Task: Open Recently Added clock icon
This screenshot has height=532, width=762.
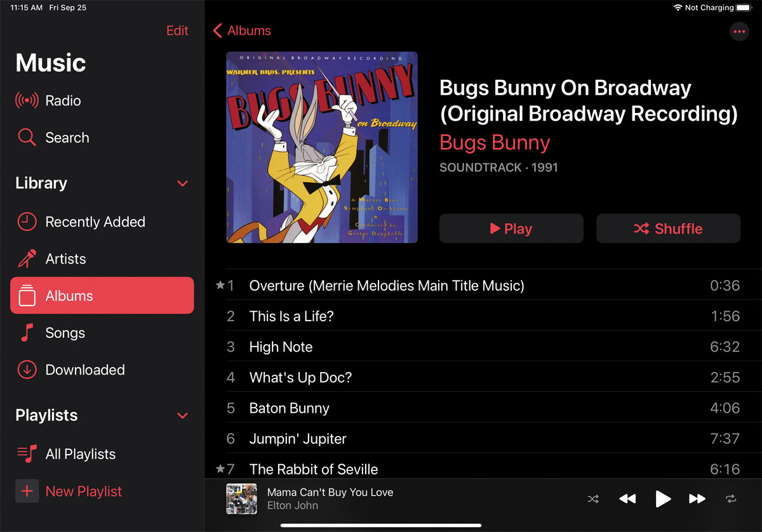Action: pyautogui.click(x=27, y=222)
